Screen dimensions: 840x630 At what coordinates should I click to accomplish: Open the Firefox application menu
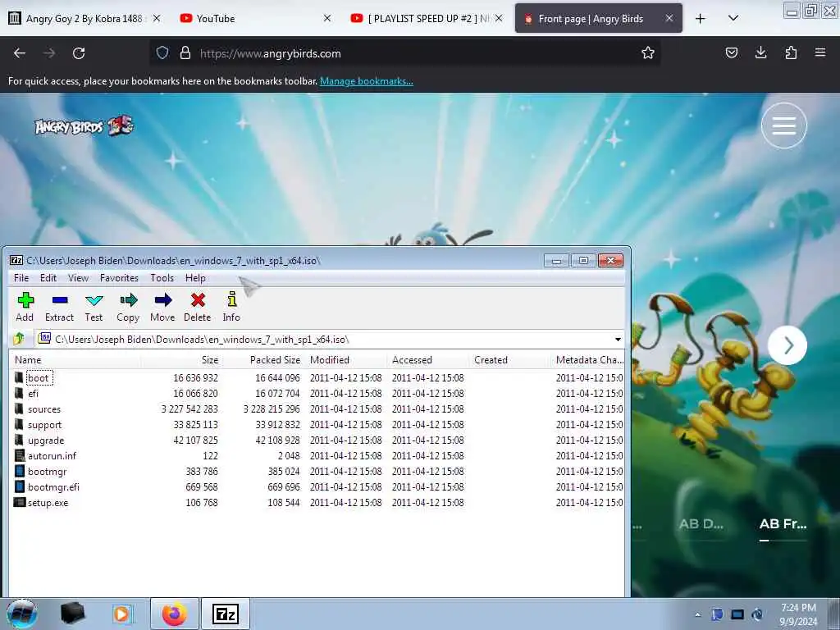pyautogui.click(x=820, y=53)
